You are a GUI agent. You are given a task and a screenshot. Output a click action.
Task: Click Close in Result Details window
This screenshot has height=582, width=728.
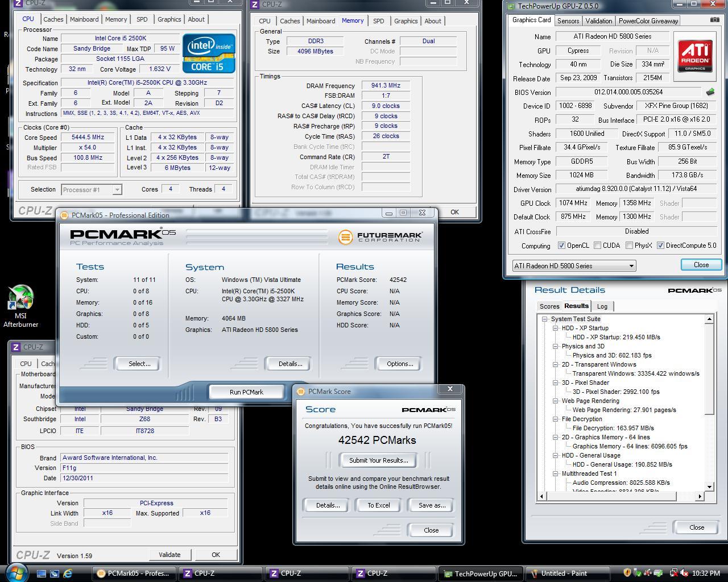point(697,527)
